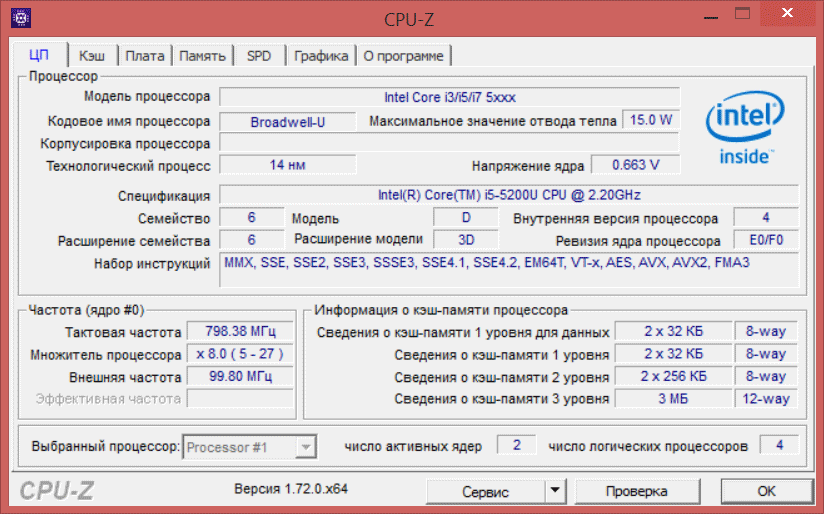Click the instruction set list field
This screenshot has height=514, width=824.
click(509, 270)
